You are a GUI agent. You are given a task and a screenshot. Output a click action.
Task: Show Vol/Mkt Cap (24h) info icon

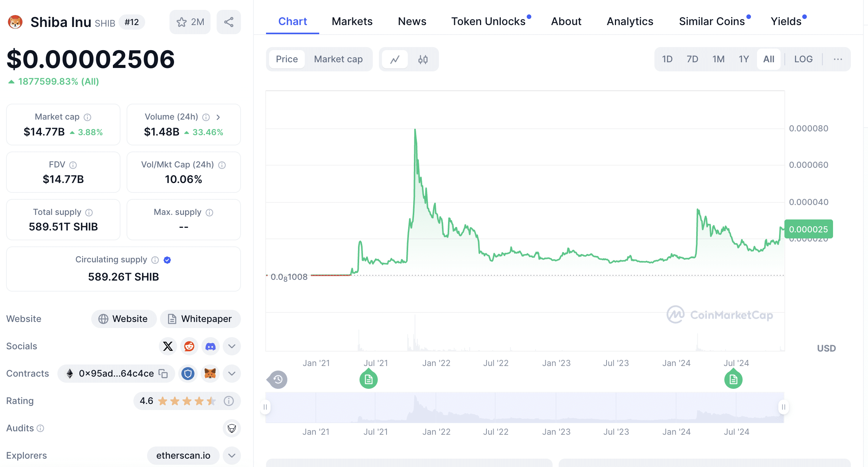(222, 165)
